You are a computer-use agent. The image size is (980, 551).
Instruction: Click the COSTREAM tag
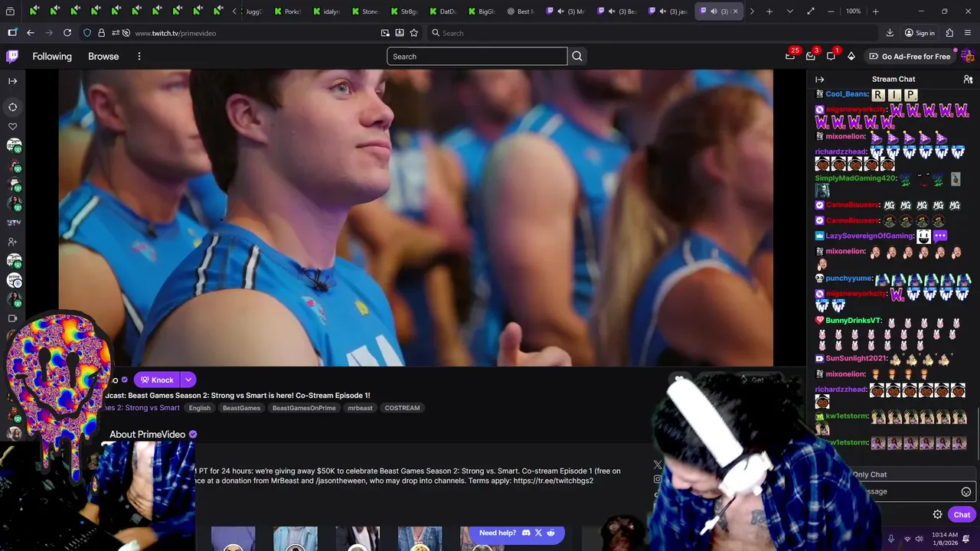(x=402, y=408)
